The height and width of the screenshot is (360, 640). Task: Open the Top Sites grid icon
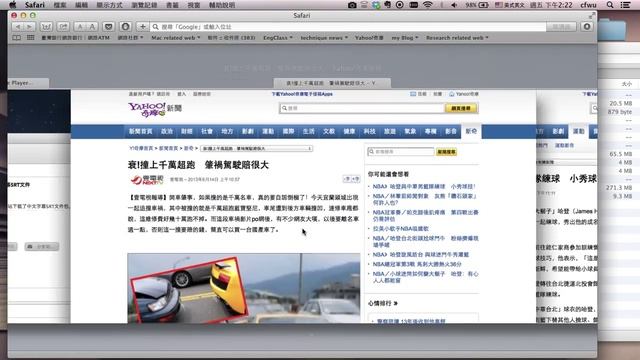pyautogui.click(x=31, y=38)
